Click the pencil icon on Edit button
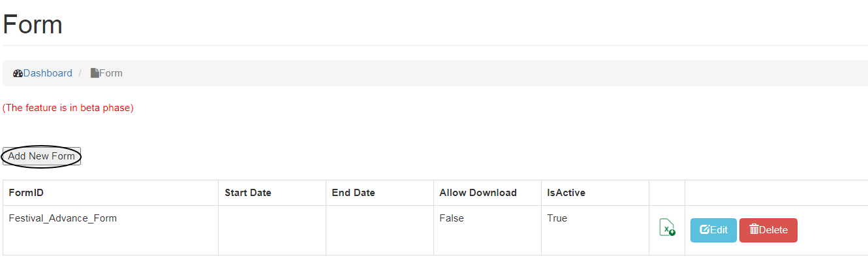The image size is (868, 264). (x=704, y=230)
